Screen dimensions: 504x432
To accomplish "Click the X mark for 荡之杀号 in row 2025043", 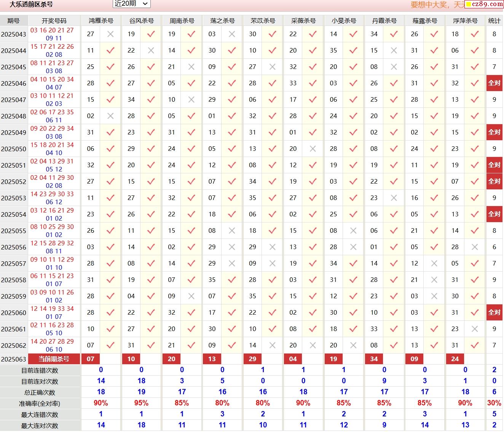I will 232,34.
